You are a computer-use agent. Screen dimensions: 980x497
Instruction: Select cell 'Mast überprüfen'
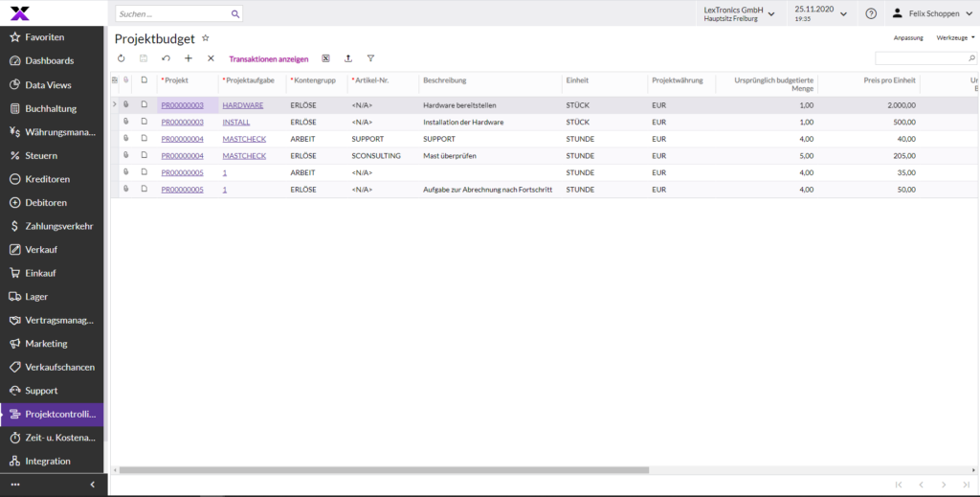[x=491, y=156]
